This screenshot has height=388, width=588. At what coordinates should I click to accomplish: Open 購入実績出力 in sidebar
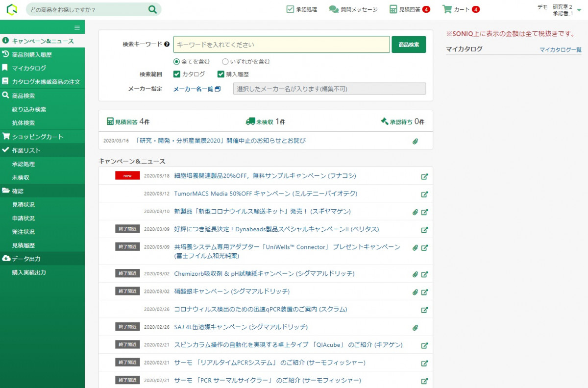pos(29,272)
